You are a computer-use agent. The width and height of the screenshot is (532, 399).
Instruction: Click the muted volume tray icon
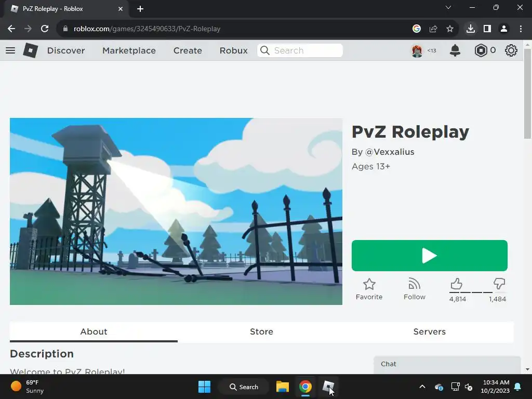click(x=469, y=387)
